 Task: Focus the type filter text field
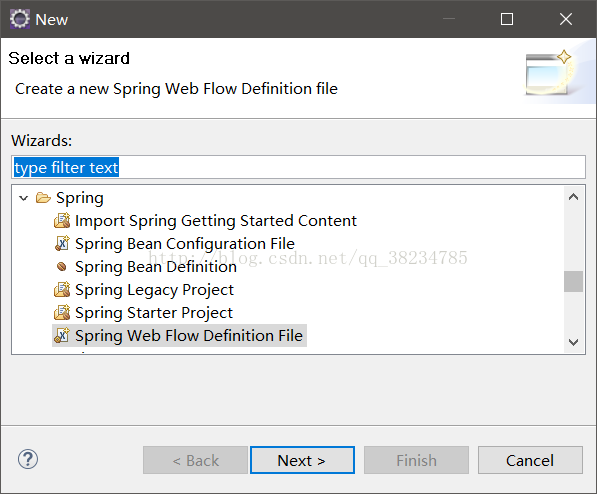coord(298,167)
